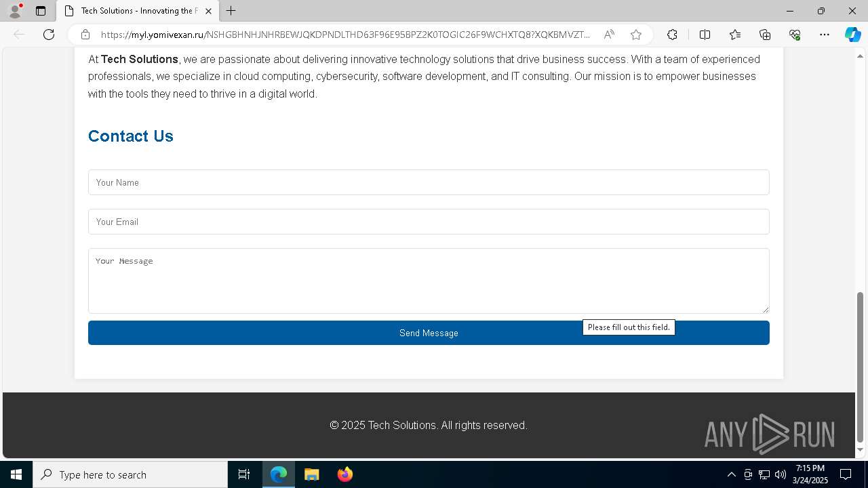Click the Contact Us heading
Viewport: 868px width, 488px height.
point(131,136)
